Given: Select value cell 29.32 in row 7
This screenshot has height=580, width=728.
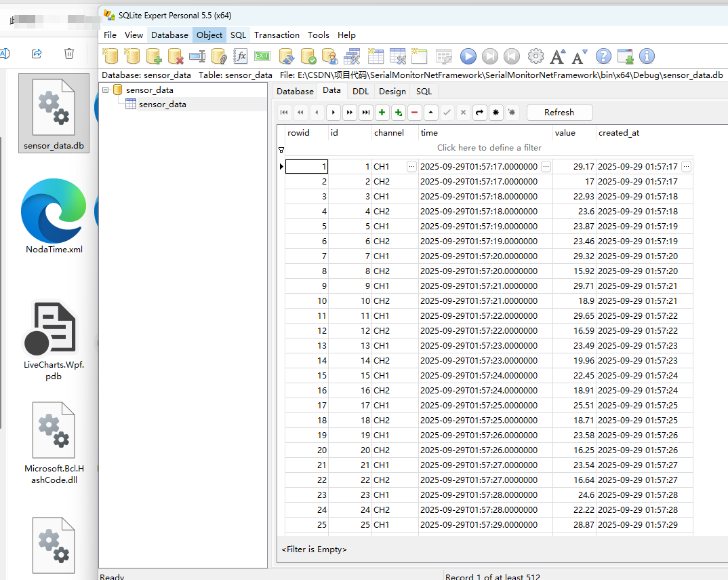Looking at the screenshot, I should pyautogui.click(x=574, y=256).
